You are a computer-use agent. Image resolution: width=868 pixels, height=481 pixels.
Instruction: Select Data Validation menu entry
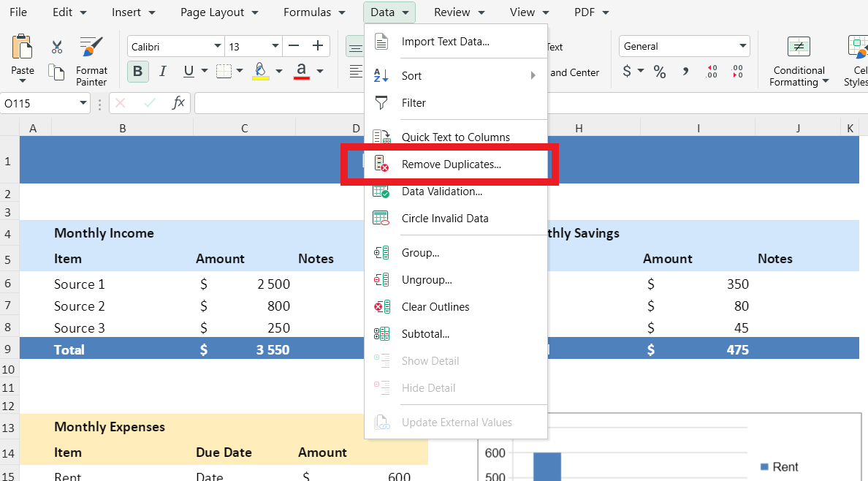tap(441, 192)
